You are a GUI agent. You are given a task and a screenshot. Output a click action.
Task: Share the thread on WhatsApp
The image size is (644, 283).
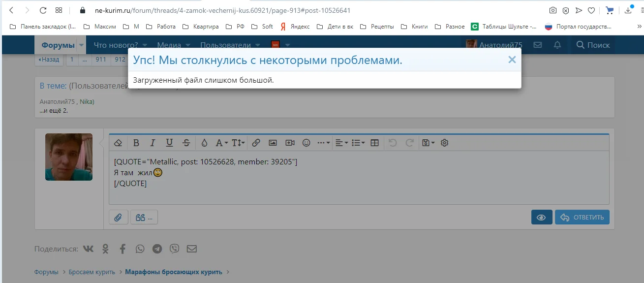pyautogui.click(x=140, y=249)
